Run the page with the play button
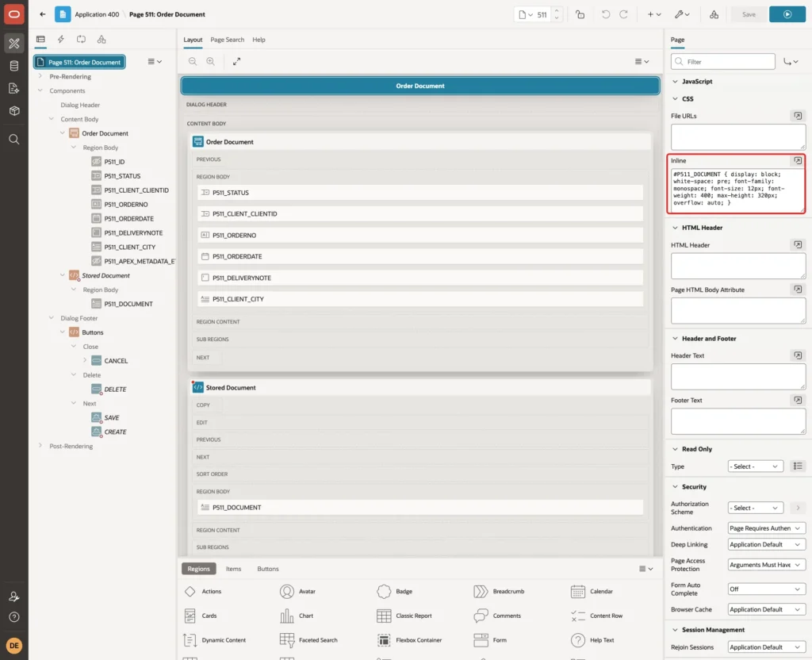 point(787,14)
